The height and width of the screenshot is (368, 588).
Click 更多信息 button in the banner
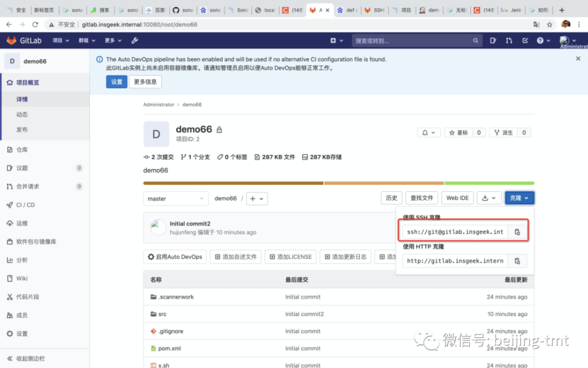(145, 82)
